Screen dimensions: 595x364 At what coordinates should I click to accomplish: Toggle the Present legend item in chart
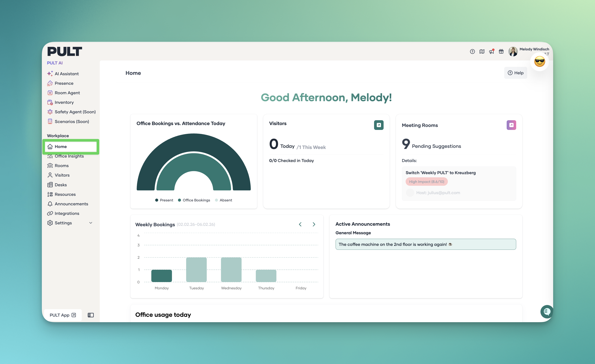[x=164, y=200]
